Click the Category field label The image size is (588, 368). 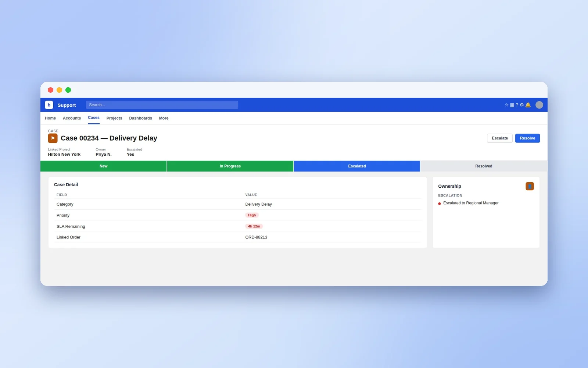click(x=65, y=204)
